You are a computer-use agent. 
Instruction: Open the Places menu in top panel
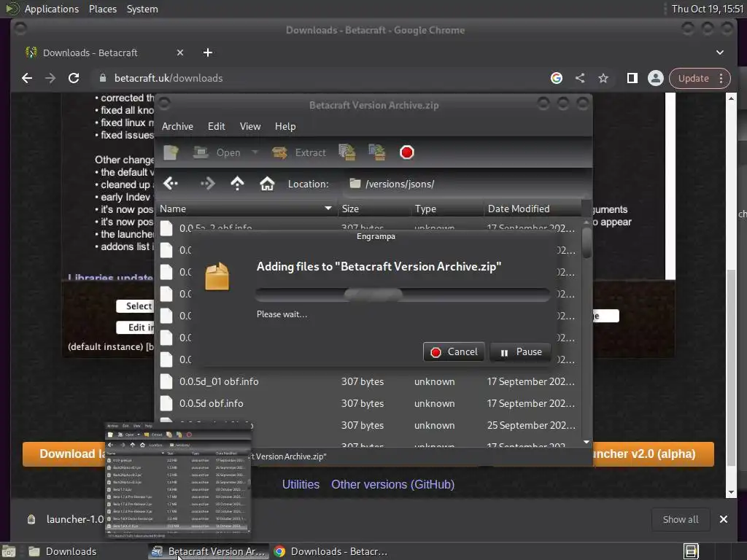click(102, 9)
